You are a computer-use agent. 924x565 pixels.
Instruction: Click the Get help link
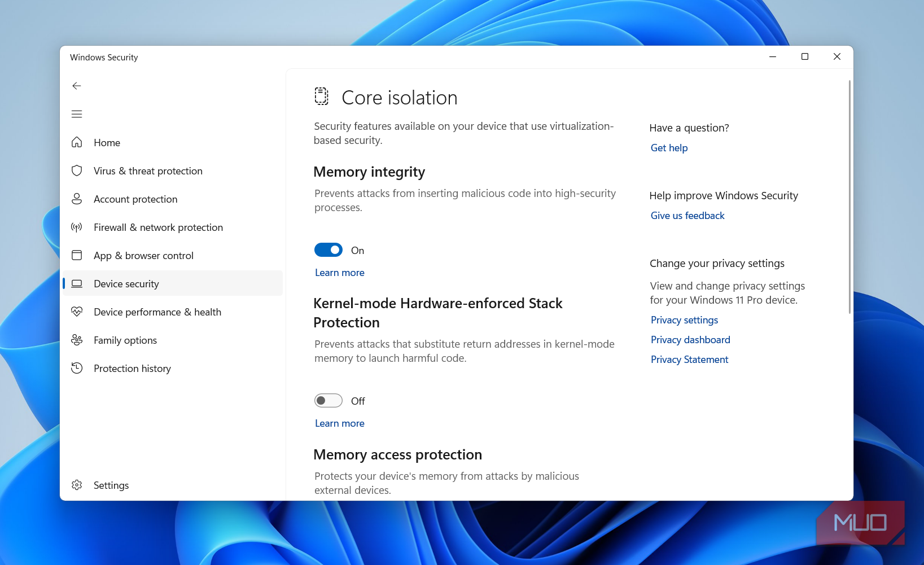click(669, 148)
